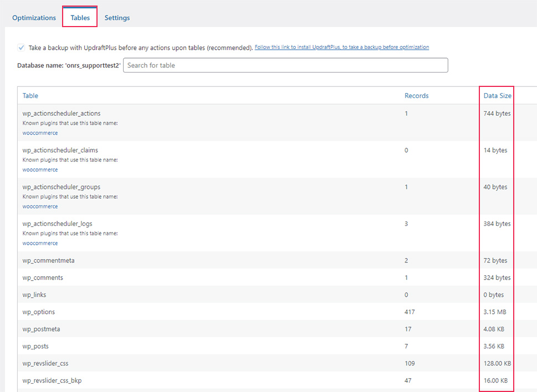The image size is (537, 392).
Task: Switch to the Optimizations tab
Action: coord(34,18)
